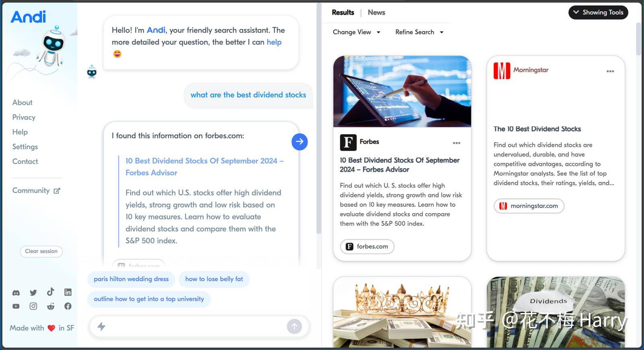Send the message with up-arrow button
This screenshot has width=644, height=350.
click(294, 326)
